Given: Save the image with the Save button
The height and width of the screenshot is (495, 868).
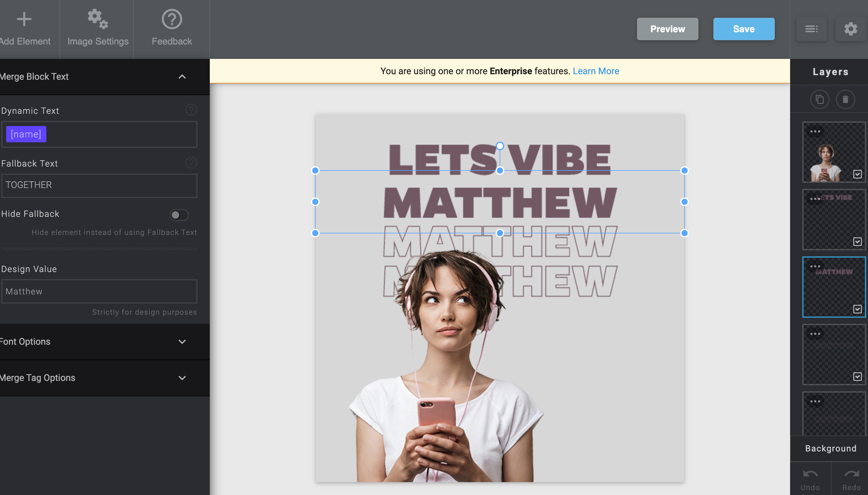Looking at the screenshot, I should (x=743, y=29).
